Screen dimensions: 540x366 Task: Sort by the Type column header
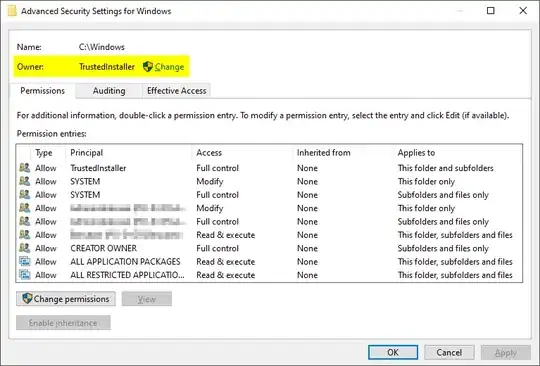point(44,153)
